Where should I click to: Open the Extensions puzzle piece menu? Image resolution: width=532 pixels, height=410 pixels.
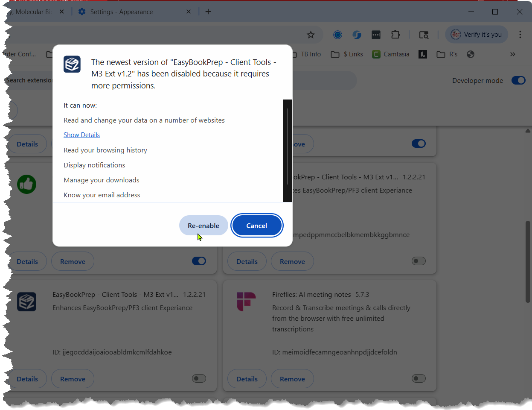coord(395,35)
